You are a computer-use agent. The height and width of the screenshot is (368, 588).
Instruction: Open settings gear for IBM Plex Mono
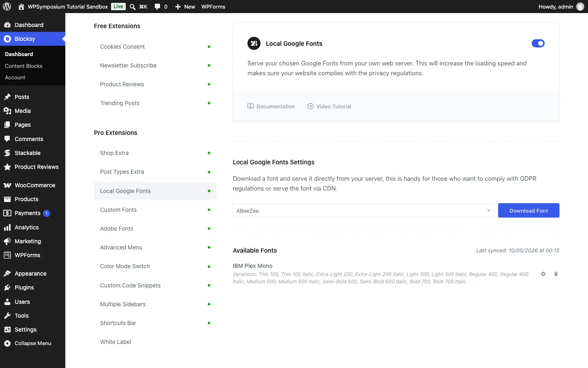(543, 274)
